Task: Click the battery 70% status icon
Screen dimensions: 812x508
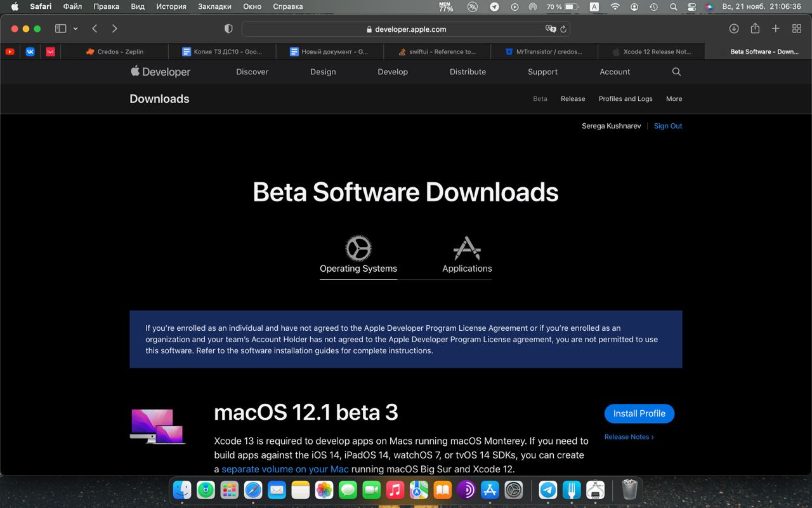Action: coord(562,6)
